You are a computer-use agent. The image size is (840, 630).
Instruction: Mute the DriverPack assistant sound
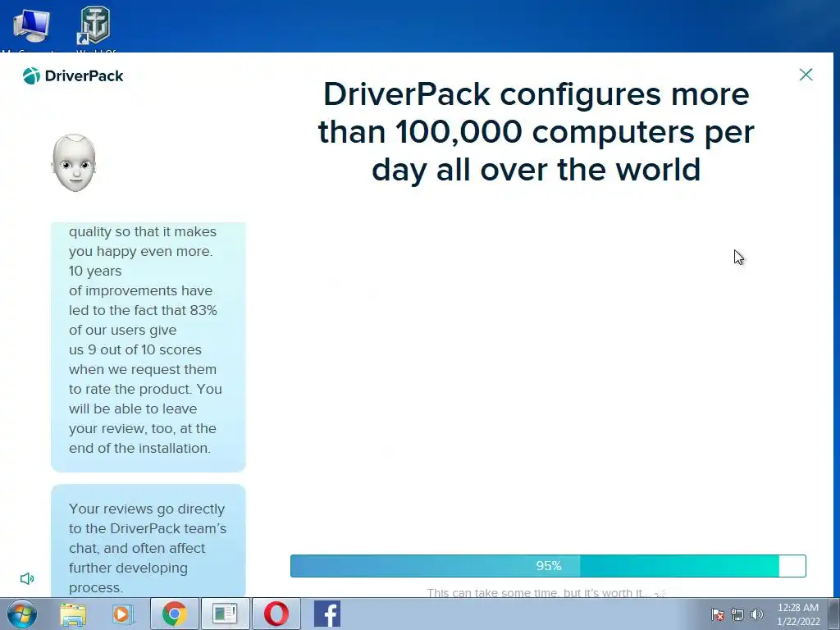click(27, 578)
